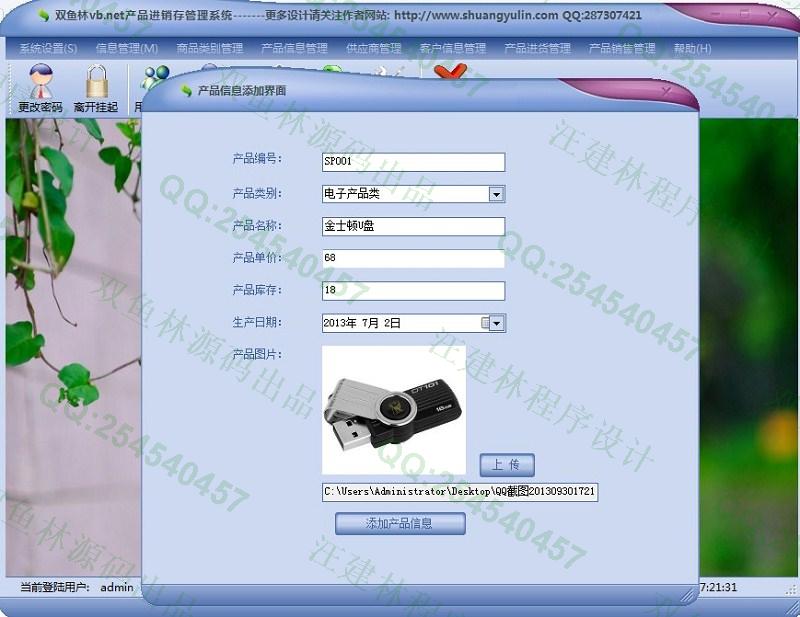Open the 商品类别管理 menu

[x=210, y=48]
